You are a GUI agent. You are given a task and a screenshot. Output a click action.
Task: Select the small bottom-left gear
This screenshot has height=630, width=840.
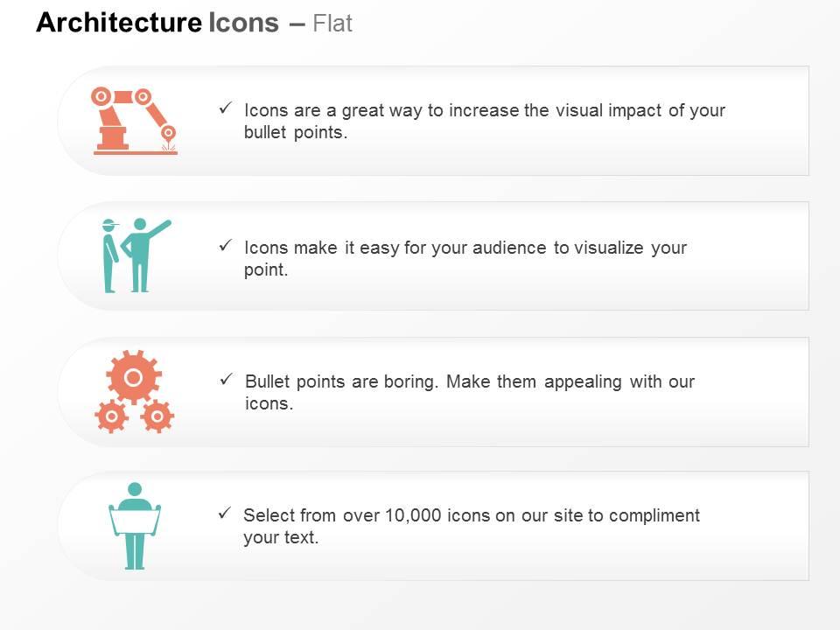[111, 416]
